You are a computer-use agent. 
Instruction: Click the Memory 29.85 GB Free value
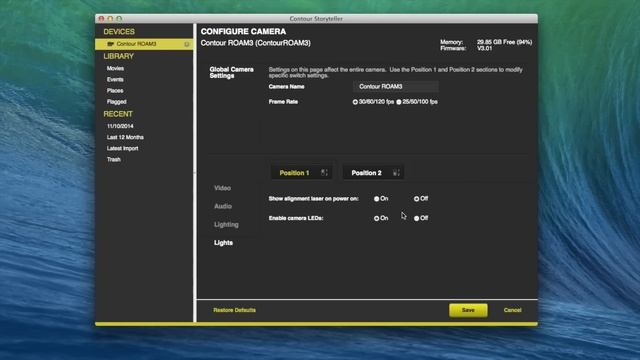pyautogui.click(x=504, y=42)
